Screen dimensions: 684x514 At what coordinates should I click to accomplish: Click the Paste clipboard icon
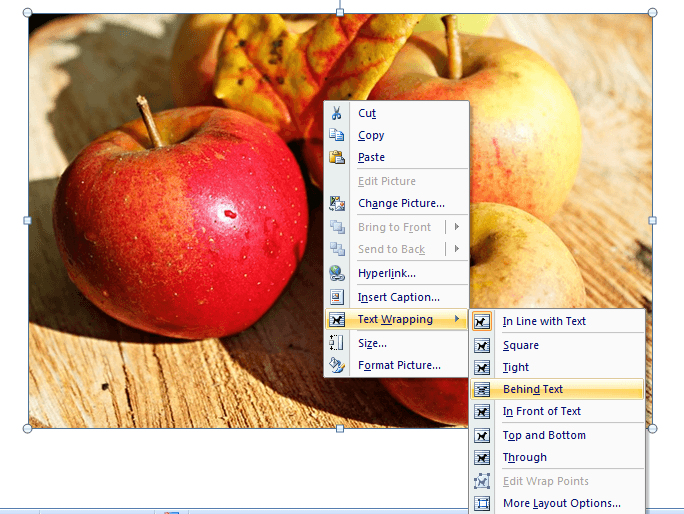coord(337,157)
